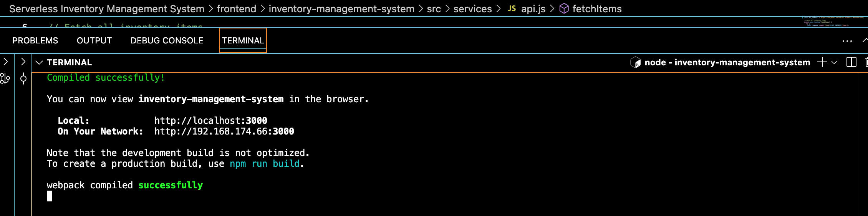This screenshot has height=216, width=868.
Task: Click the source control branch icon
Action: [x=5, y=79]
